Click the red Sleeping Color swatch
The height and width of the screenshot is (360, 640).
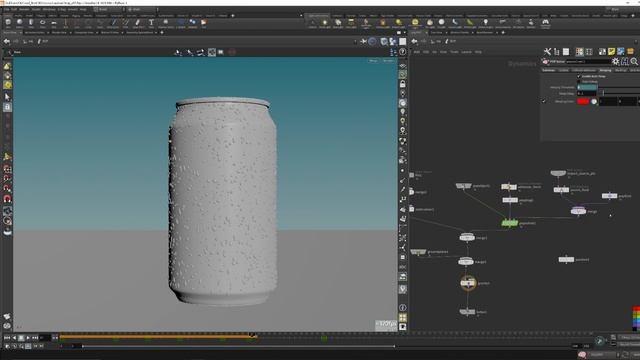pos(583,101)
